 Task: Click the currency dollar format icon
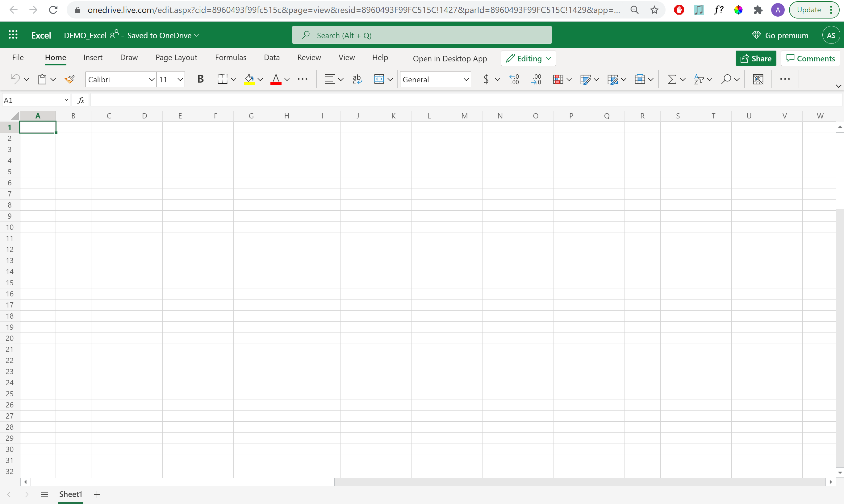[x=487, y=79]
